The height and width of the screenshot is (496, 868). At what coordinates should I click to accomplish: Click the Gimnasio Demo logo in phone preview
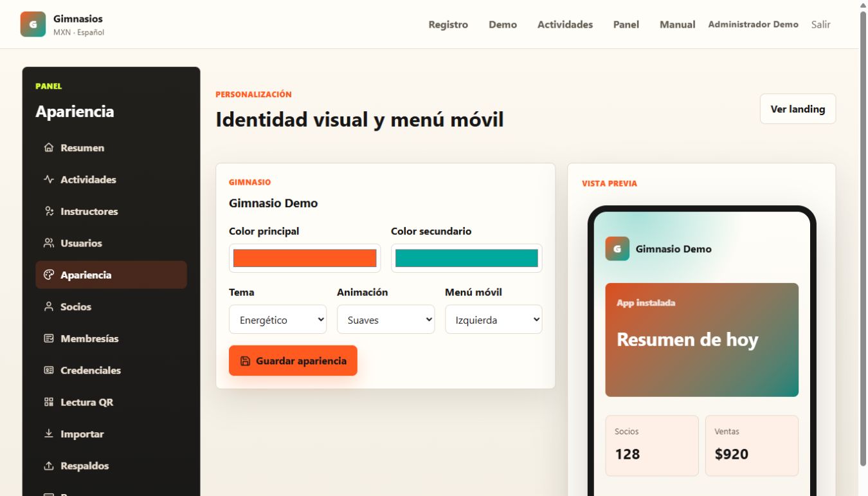(x=617, y=249)
